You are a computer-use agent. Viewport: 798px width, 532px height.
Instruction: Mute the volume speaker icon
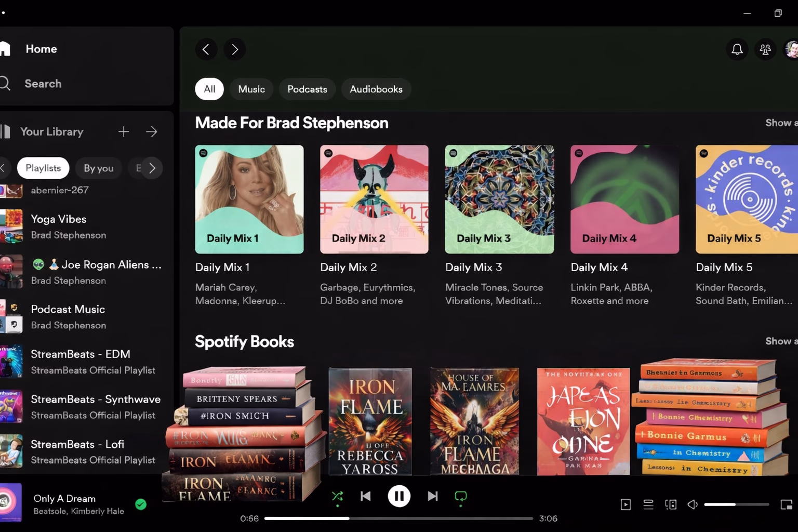coord(693,504)
